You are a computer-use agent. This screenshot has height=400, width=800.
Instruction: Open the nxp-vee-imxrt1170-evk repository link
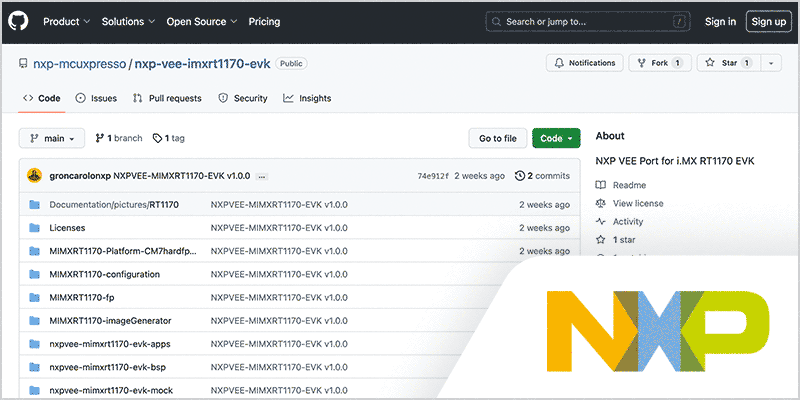203,64
